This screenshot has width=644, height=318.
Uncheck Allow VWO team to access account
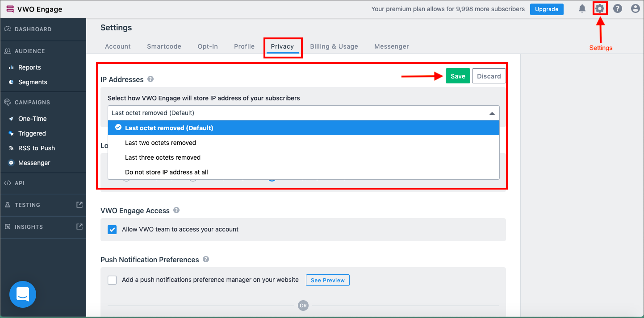(112, 230)
